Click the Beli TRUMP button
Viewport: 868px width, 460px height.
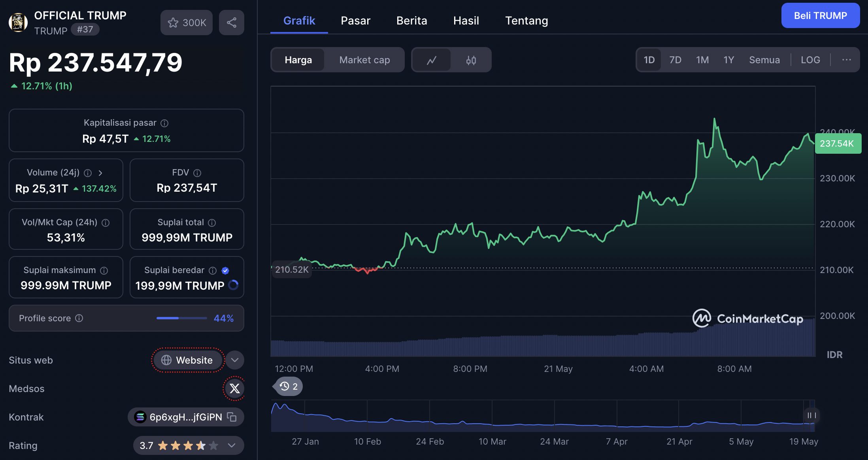click(x=821, y=15)
